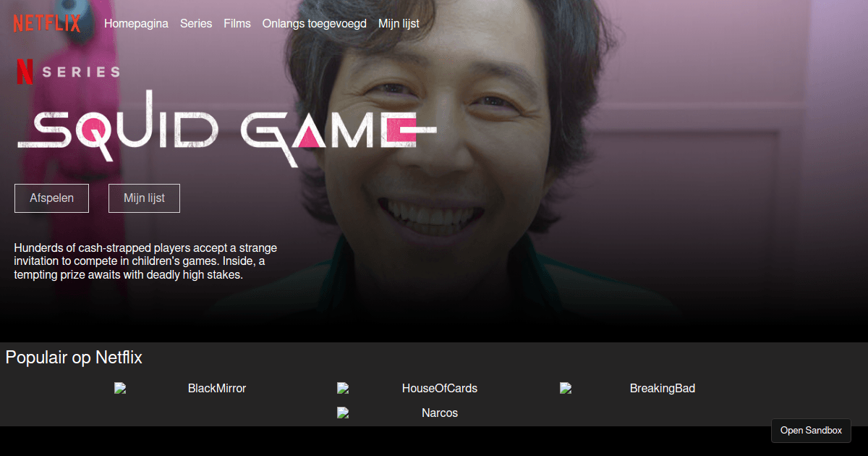Click the outlined Mijn lijst button below the title

144,198
